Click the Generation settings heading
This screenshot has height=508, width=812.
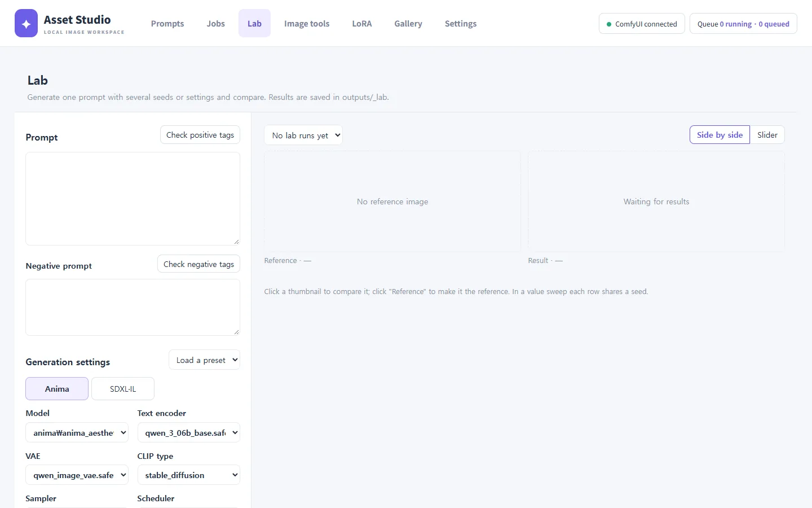pyautogui.click(x=68, y=362)
